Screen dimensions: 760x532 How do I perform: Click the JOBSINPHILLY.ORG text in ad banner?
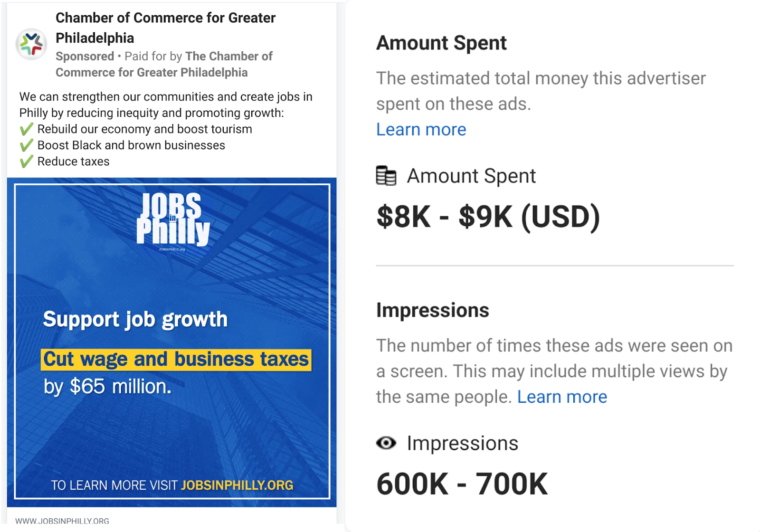pos(237,485)
